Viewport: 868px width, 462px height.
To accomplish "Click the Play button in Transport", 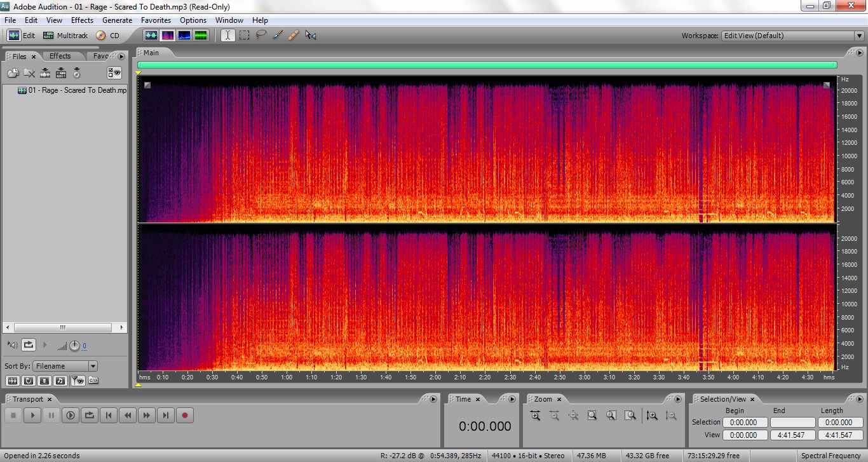I will point(32,416).
